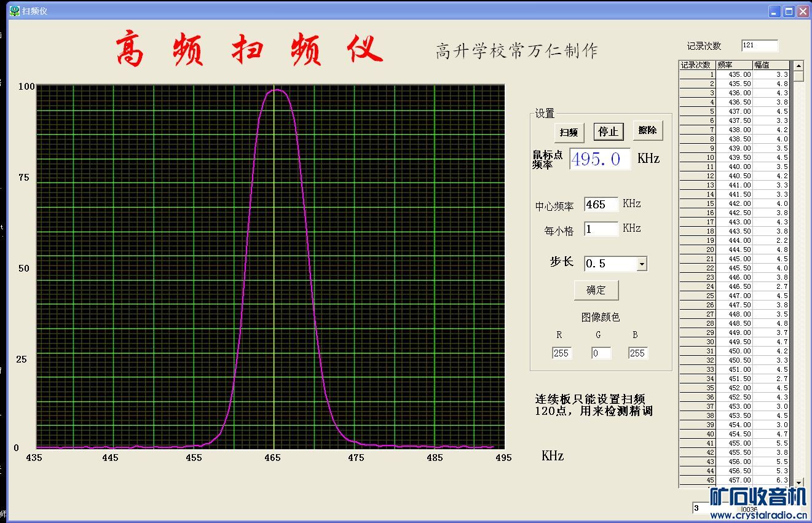Click the 记录次数 field showing 121
Screen dimensions: 812x523
[759, 45]
